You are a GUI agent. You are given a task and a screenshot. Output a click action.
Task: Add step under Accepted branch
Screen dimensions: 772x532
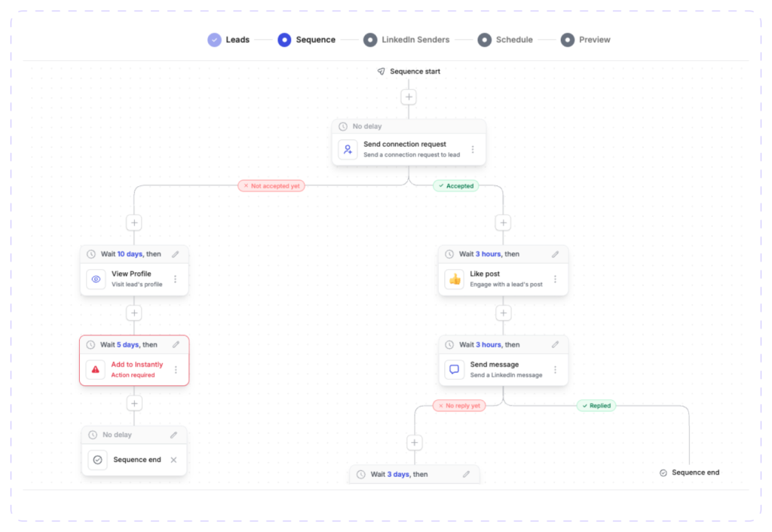[503, 222]
